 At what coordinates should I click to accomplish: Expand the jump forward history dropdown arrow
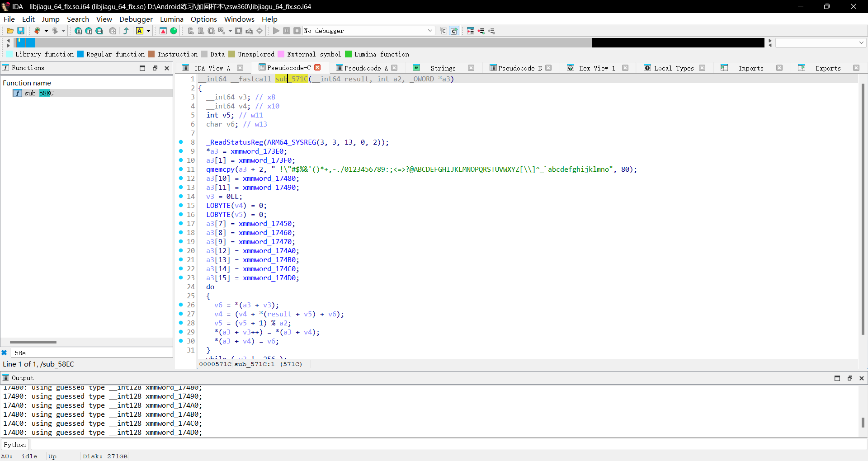coord(64,31)
